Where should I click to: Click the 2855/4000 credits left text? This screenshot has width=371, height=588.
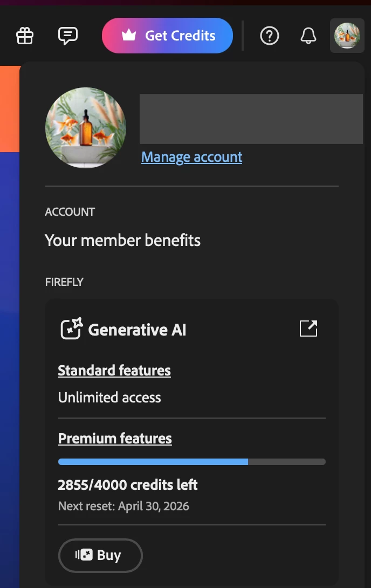[127, 485]
